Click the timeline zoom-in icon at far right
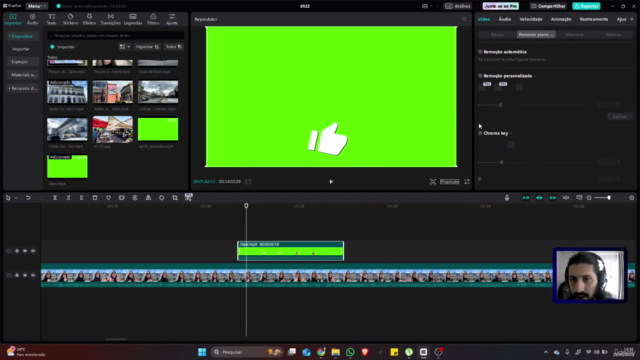The height and width of the screenshot is (360, 640). tap(631, 198)
